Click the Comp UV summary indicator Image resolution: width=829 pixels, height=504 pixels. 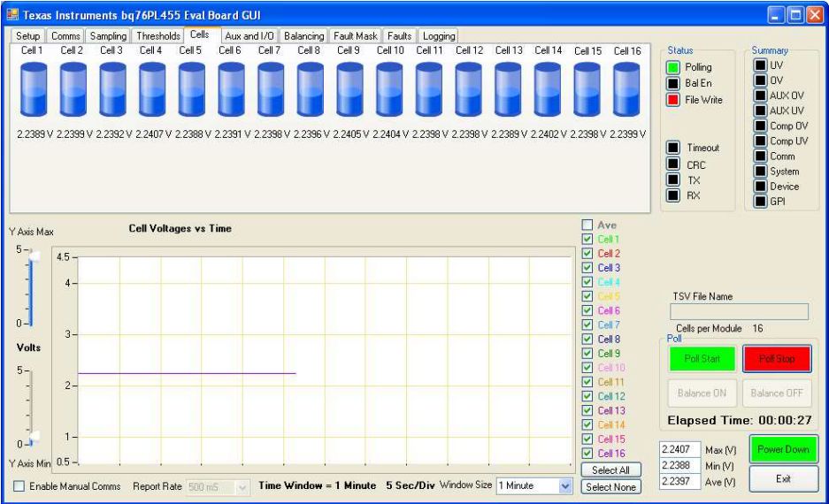(x=760, y=141)
